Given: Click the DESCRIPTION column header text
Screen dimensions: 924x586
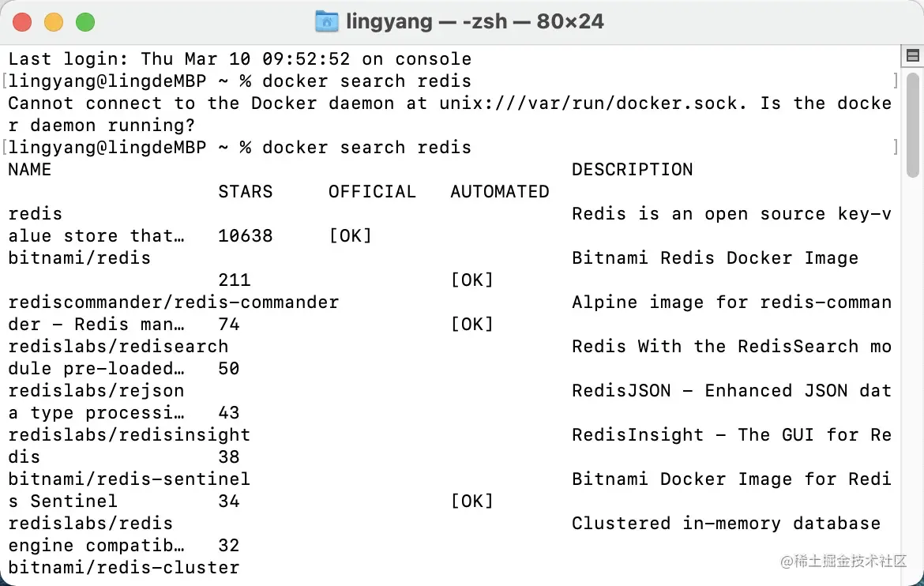Looking at the screenshot, I should [632, 170].
